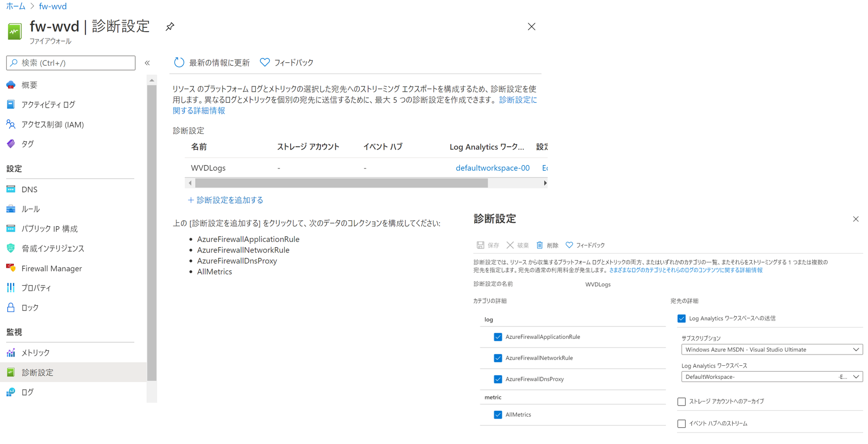Click the fw-wvd firewall resource icon
The image size is (868, 444).
tap(14, 32)
